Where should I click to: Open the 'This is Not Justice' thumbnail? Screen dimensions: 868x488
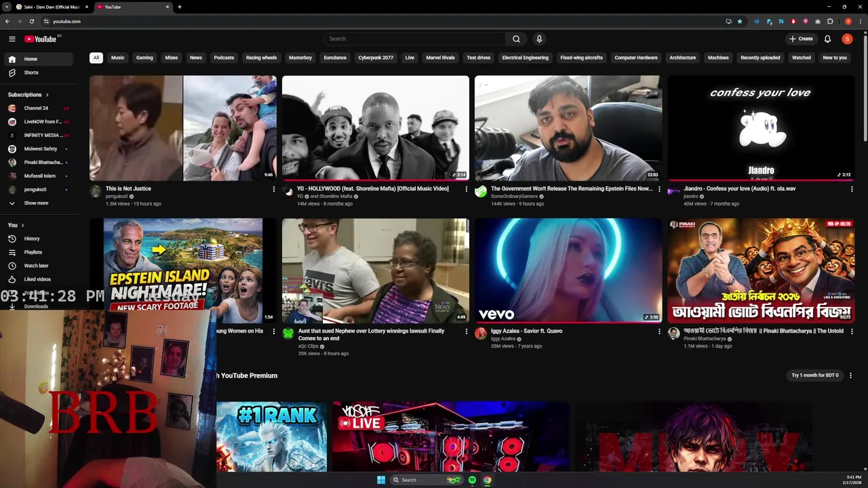coord(183,128)
